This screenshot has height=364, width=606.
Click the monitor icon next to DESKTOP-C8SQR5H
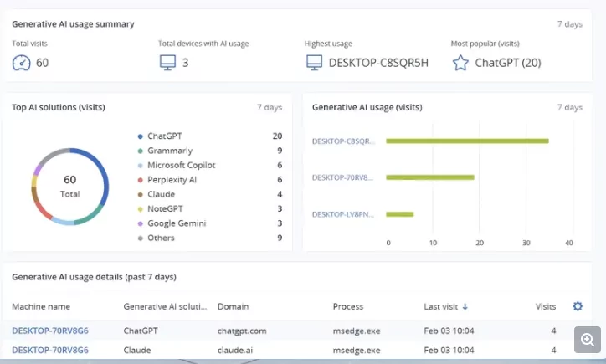click(314, 63)
